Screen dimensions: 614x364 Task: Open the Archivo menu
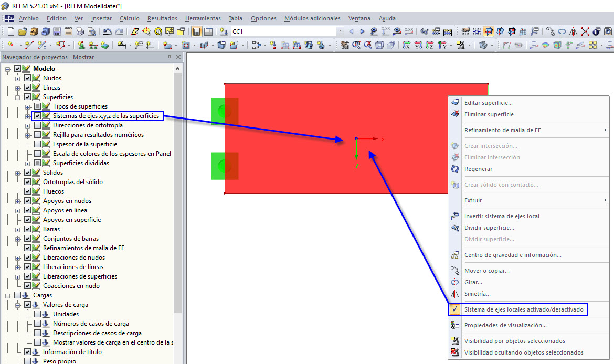[28, 18]
